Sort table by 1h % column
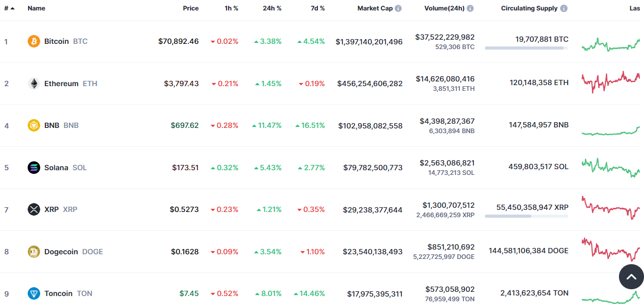The width and height of the screenshot is (644, 307). click(x=232, y=8)
